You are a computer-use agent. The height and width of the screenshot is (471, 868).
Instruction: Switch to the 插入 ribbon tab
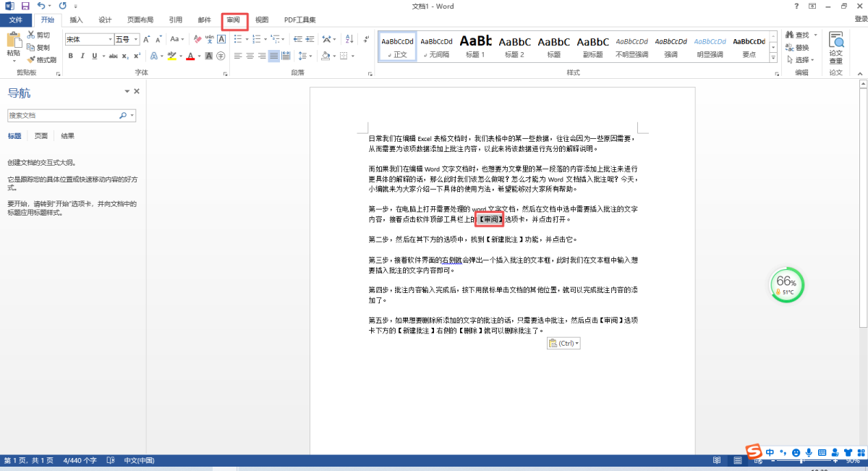(x=76, y=20)
